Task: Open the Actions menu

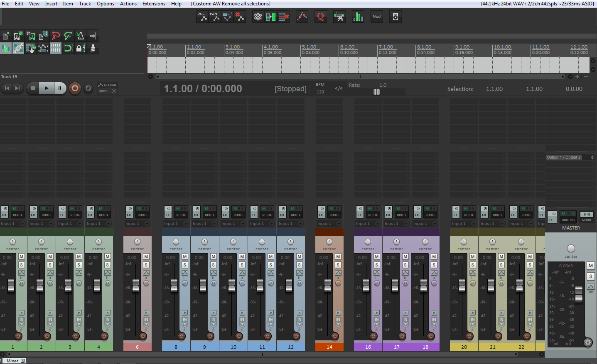Action: 128,4
